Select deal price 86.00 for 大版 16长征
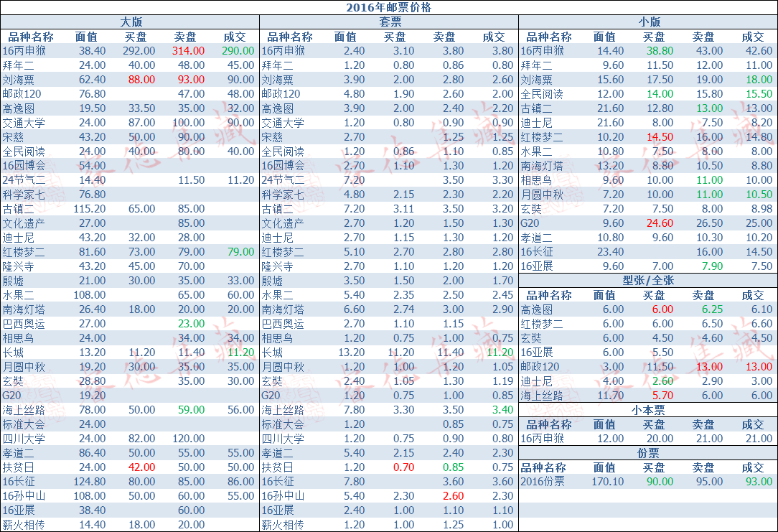Viewport: 778px width, 532px height. 240,482
